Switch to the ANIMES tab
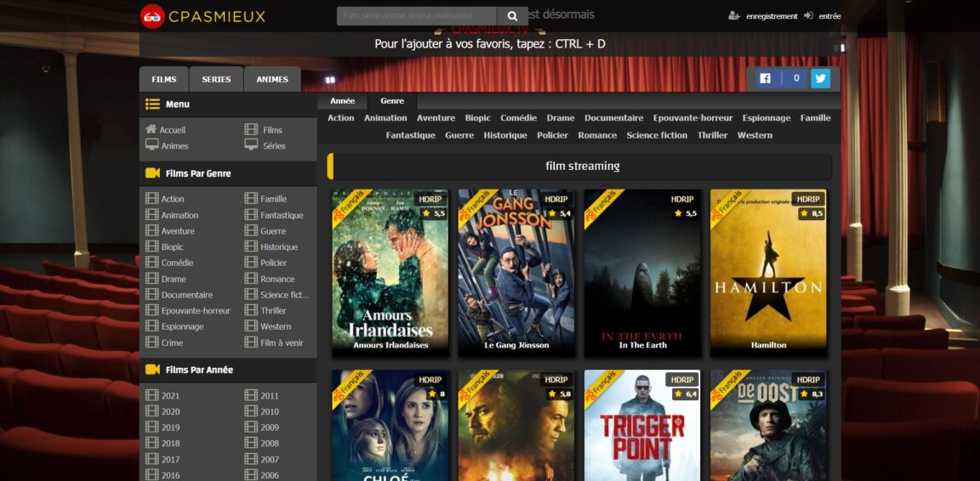This screenshot has width=980, height=481. coord(272,79)
